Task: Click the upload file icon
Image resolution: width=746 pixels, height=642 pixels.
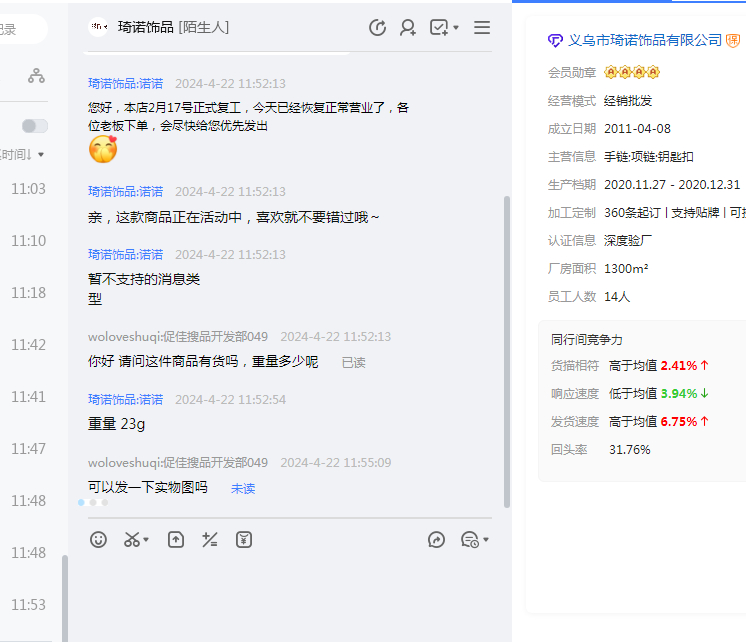Action: pos(176,540)
